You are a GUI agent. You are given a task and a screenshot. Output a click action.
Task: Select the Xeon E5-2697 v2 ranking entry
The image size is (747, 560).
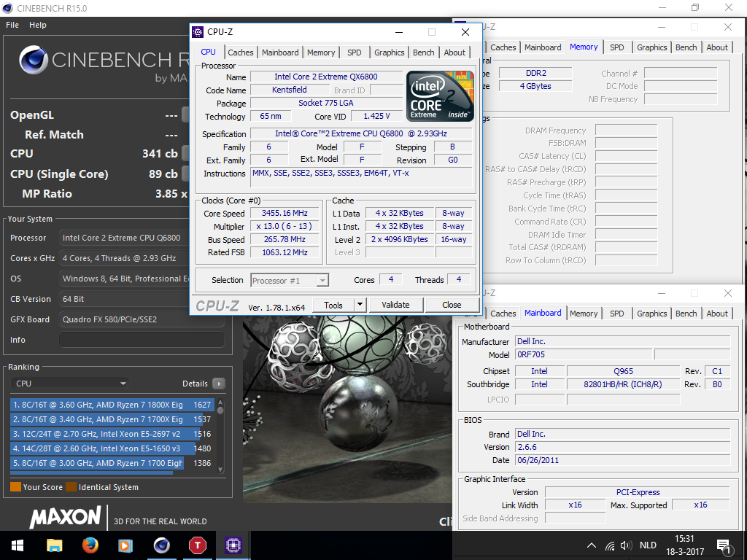[x=112, y=434]
